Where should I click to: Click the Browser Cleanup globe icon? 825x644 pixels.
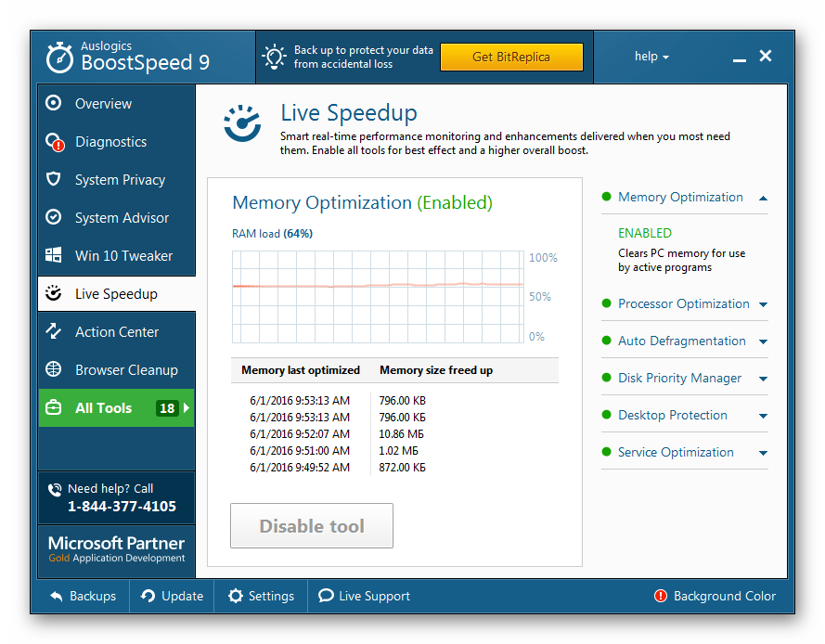coord(54,369)
